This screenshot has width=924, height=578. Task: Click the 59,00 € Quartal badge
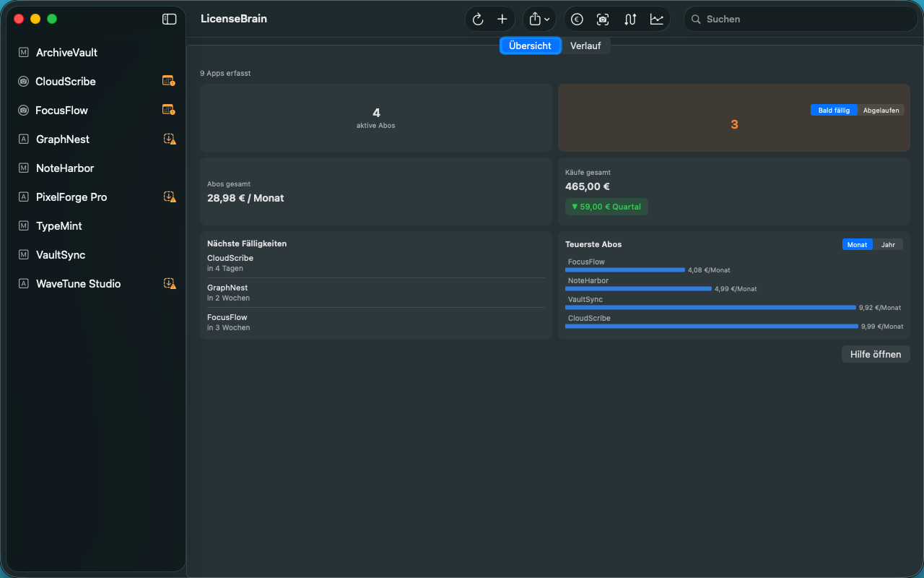(x=606, y=207)
